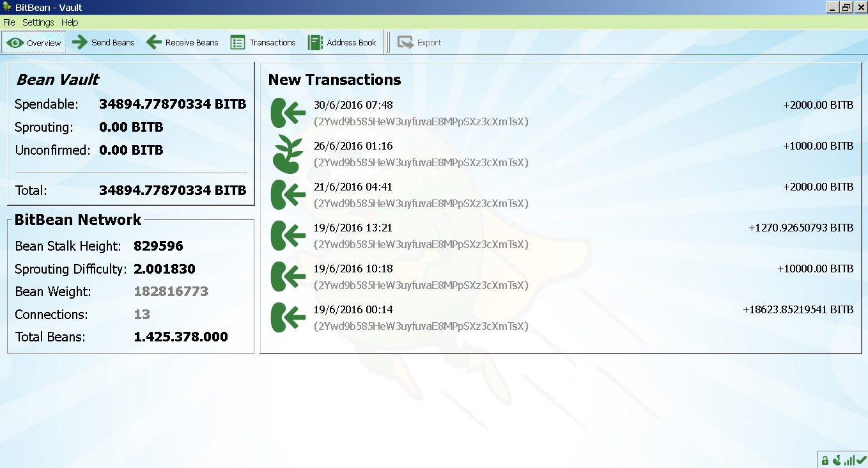Click the Unconfirmed balance value 0.00 BITB
The image size is (868, 468).
point(131,150)
